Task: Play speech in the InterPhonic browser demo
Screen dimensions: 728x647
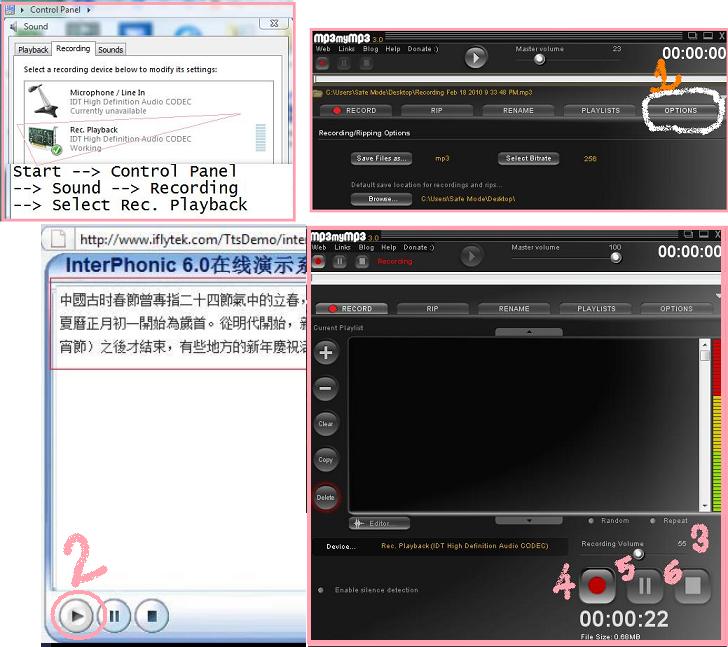Action: coord(76,616)
